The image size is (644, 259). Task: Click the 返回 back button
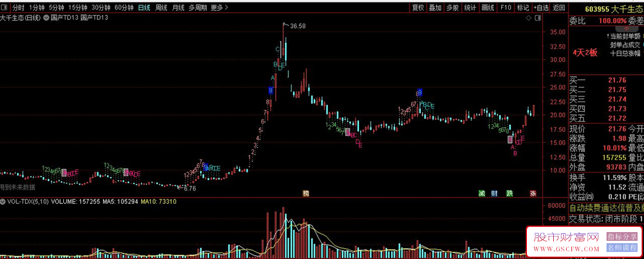[x=559, y=8]
